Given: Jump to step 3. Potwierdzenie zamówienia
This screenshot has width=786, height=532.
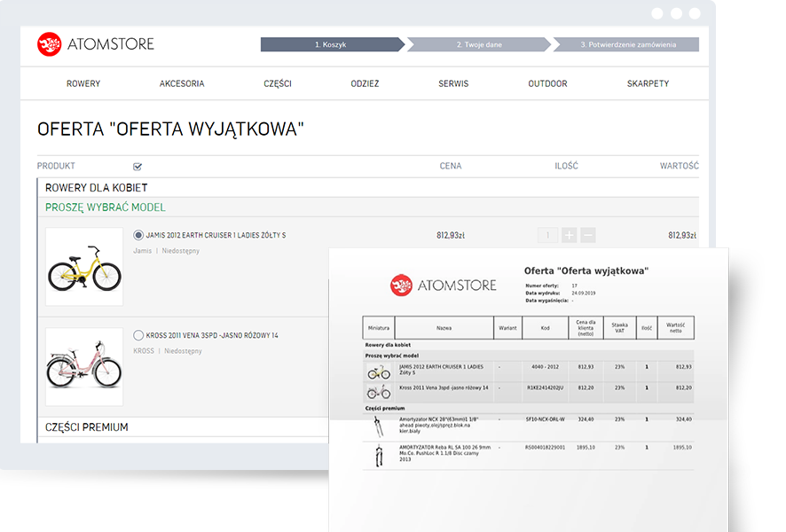Looking at the screenshot, I should click(x=628, y=44).
